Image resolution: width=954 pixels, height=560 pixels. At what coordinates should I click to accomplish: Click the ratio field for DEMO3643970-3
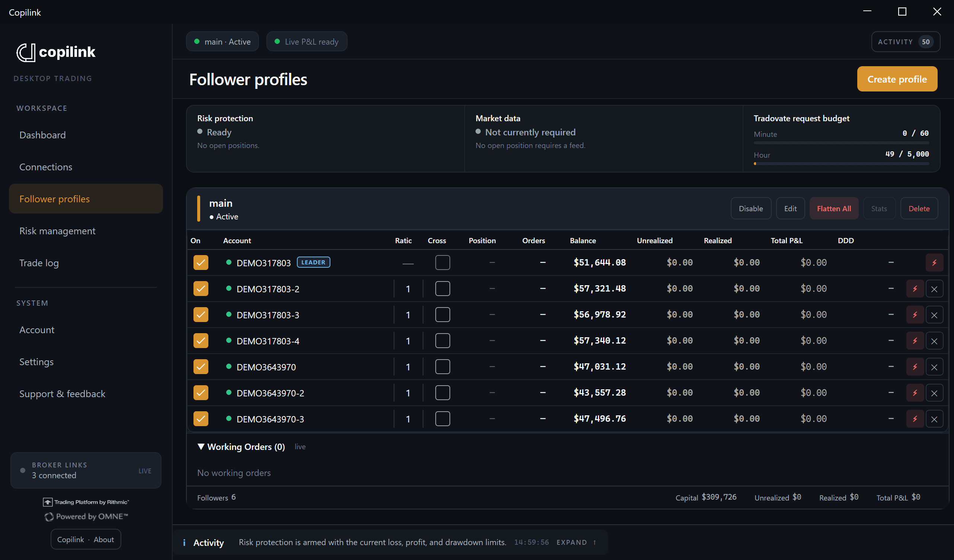click(x=408, y=419)
